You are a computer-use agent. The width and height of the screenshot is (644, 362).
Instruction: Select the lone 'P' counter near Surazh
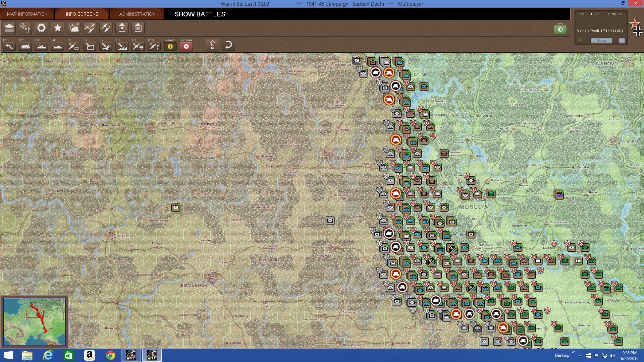[176, 207]
